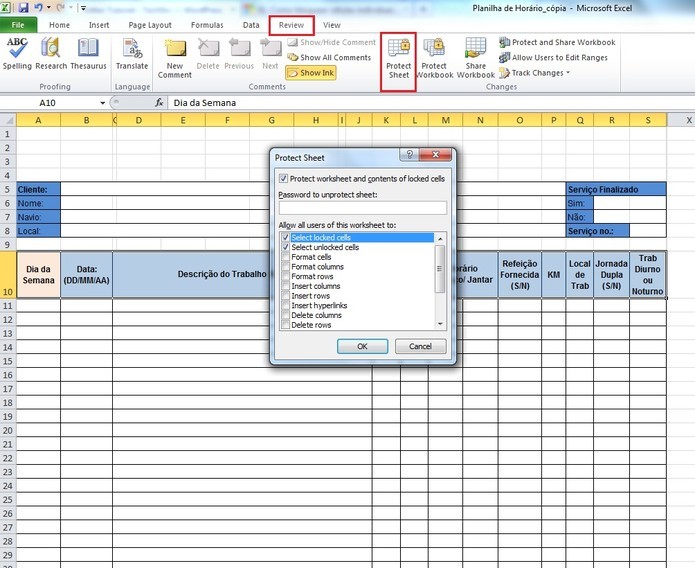The width and height of the screenshot is (695, 568).
Task: Check the Insert columns option
Action: click(x=286, y=286)
